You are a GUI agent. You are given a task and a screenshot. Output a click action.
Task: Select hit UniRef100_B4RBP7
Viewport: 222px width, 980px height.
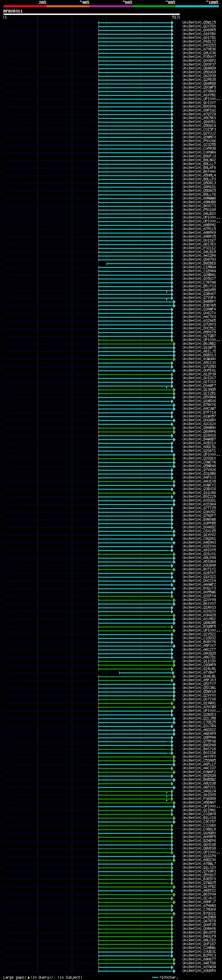point(199,302)
